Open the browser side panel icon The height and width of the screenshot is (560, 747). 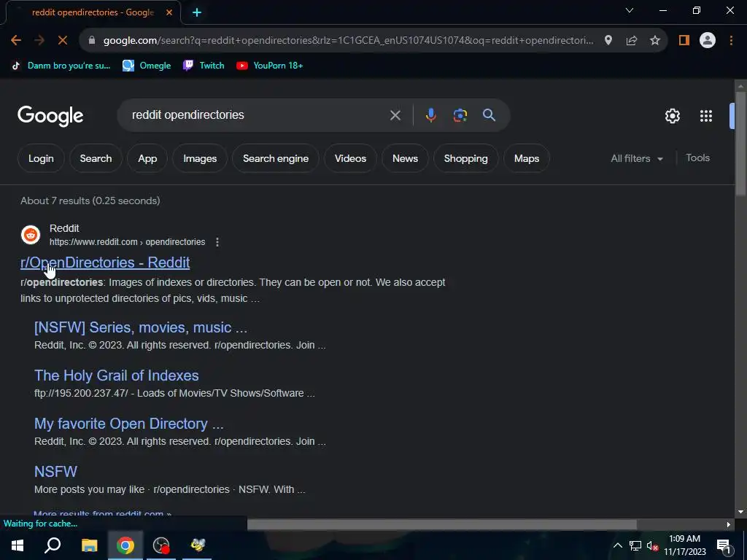click(684, 41)
